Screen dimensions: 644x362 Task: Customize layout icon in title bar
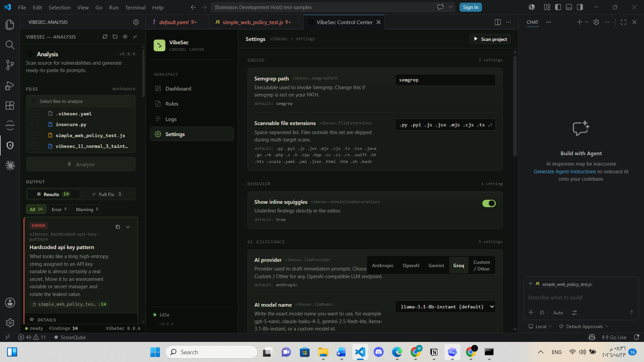547,7
